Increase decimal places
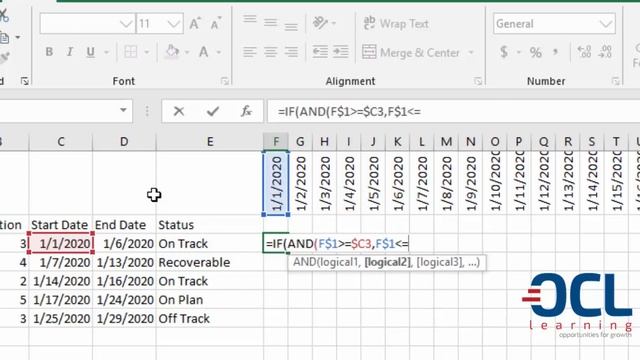This screenshot has width=640, height=360. click(584, 52)
